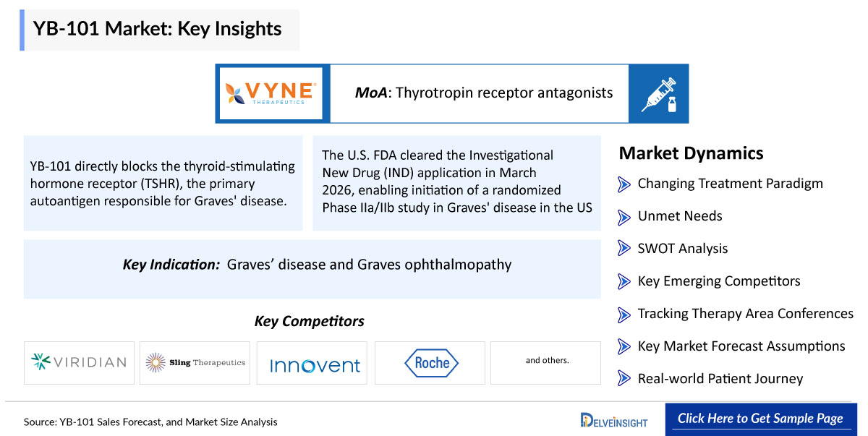Click the MoA Thyrotropin receptor antagonists box
868x436 pixels.
tap(480, 93)
